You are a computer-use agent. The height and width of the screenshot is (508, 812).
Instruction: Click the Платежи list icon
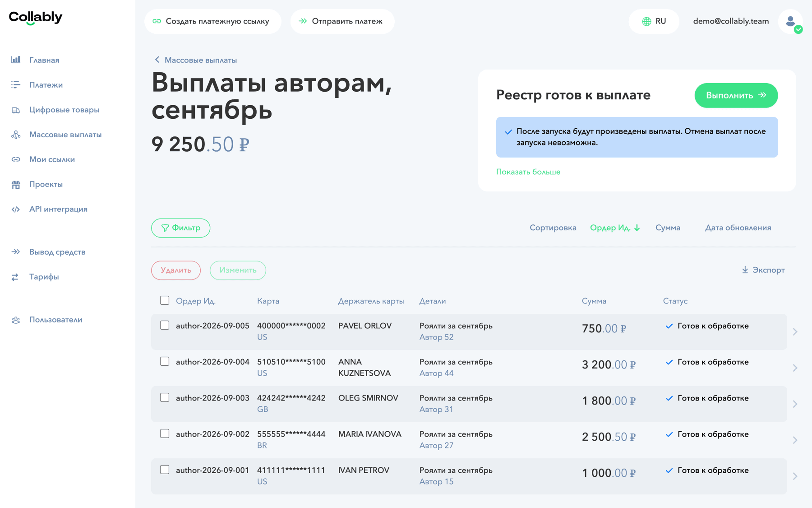(x=16, y=84)
